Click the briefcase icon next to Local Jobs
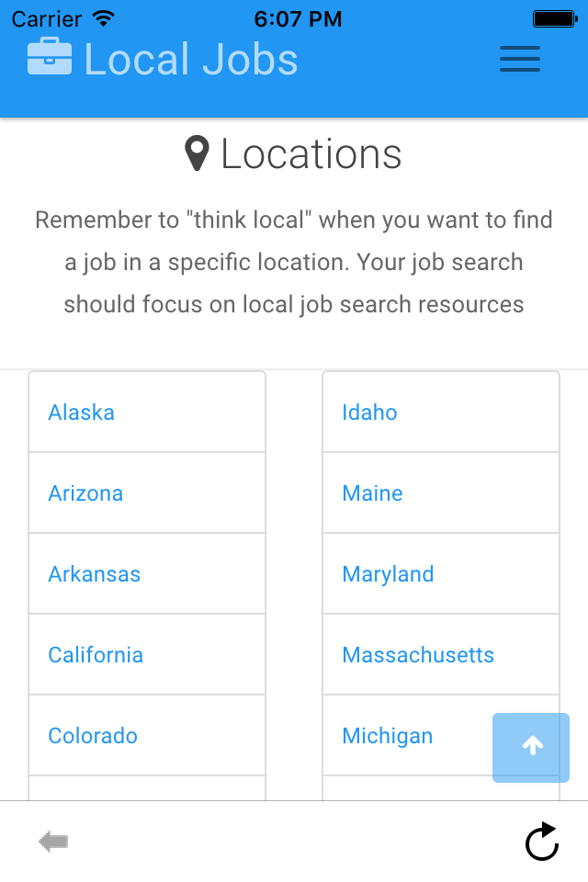 [x=49, y=59]
